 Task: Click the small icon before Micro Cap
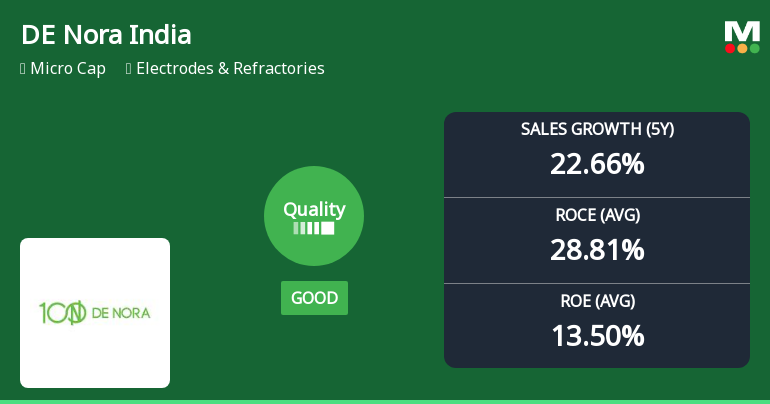(23, 69)
